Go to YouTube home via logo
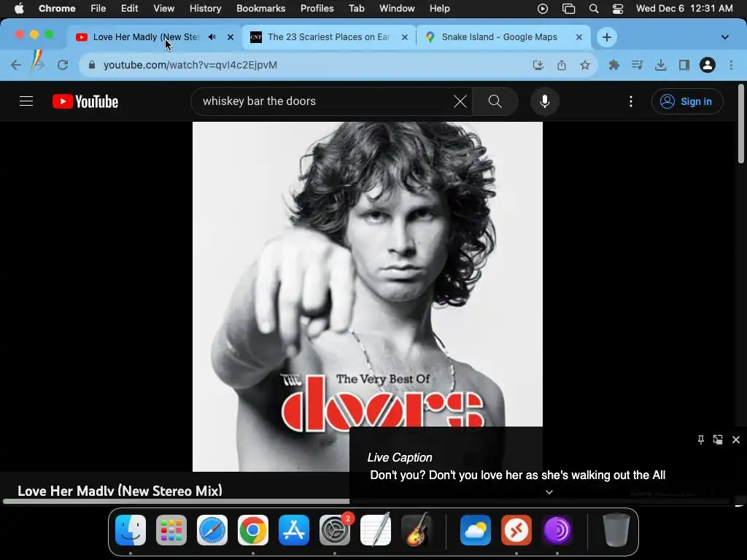This screenshot has height=560, width=747. [85, 101]
